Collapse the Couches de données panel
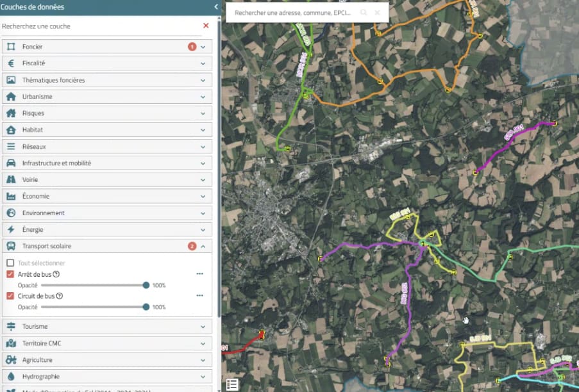Image resolution: width=579 pixels, height=392 pixels. click(216, 7)
